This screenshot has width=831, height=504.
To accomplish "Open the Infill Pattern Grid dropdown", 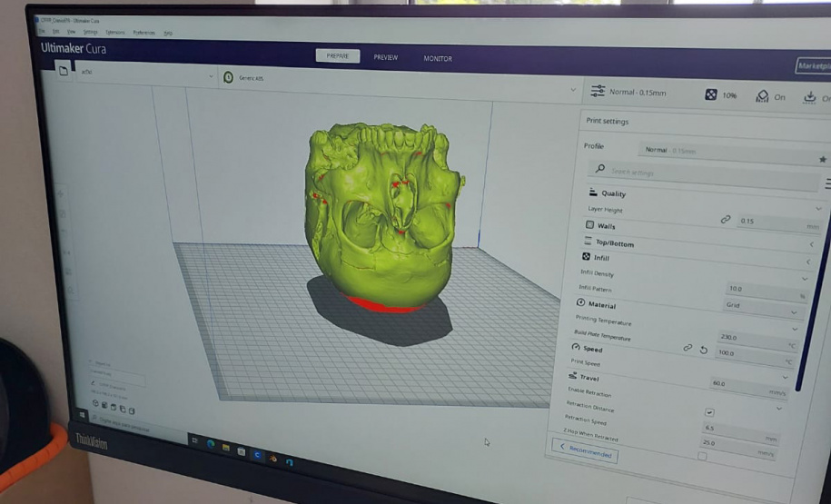I will [x=763, y=309].
